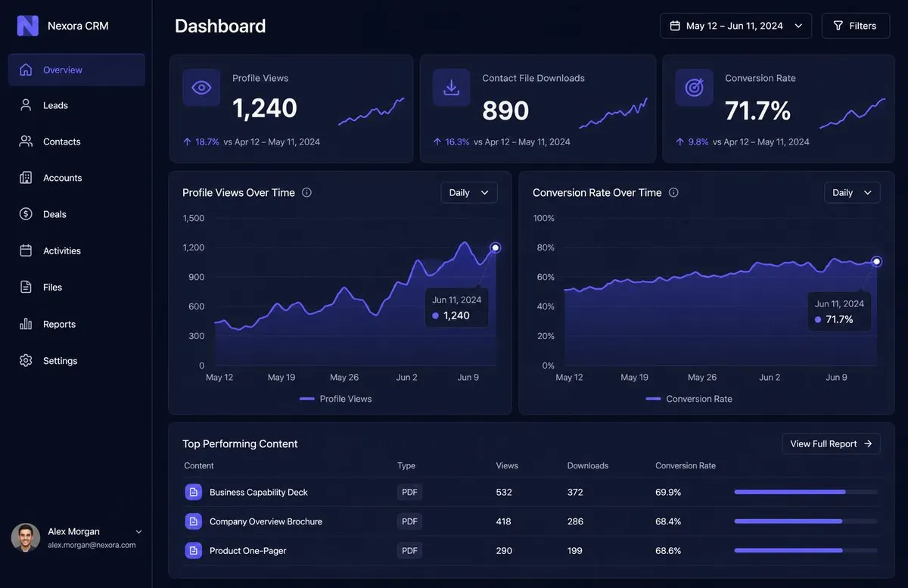The image size is (908, 588).
Task: Open Daily dropdown on Conversion Rate chart
Action: [852, 192]
